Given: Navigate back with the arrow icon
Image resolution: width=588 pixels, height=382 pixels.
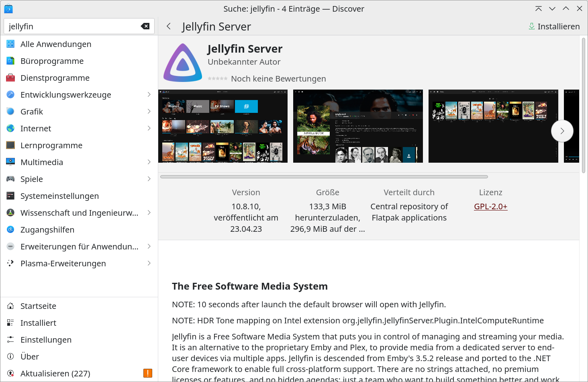Looking at the screenshot, I should (168, 26).
